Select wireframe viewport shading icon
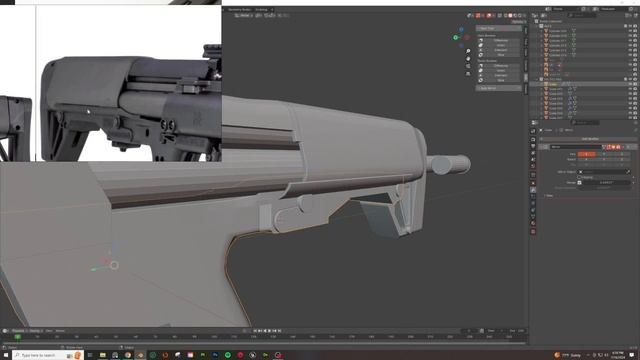The width and height of the screenshot is (640, 360). point(505,16)
